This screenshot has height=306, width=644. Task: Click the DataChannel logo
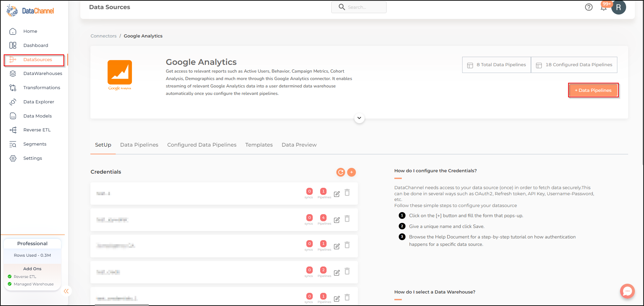tap(30, 11)
